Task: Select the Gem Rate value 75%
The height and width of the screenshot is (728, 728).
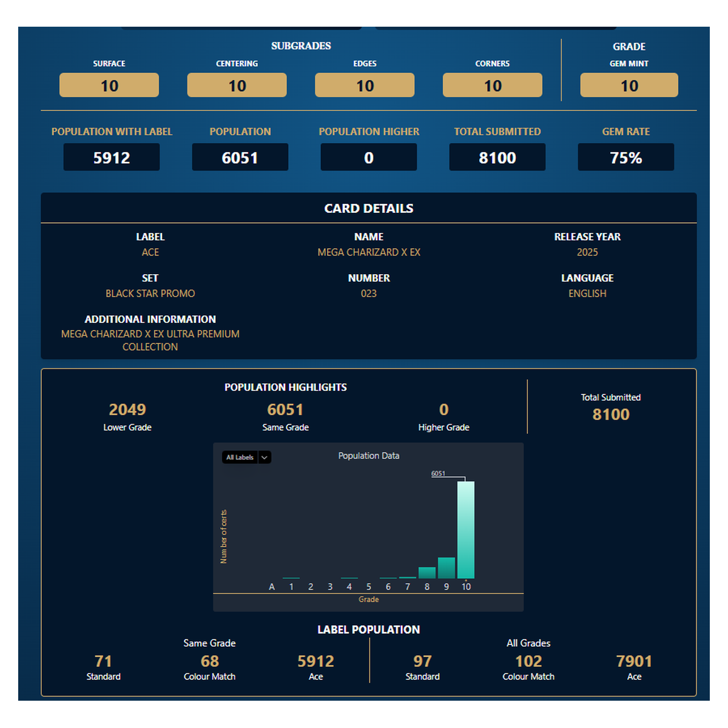Action: (626, 157)
